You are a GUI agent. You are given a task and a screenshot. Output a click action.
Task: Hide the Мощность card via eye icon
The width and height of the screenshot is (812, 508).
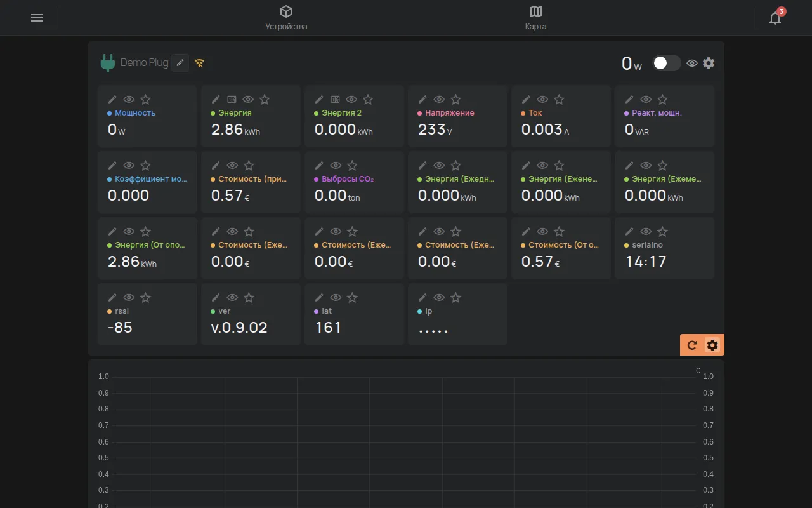click(x=129, y=99)
